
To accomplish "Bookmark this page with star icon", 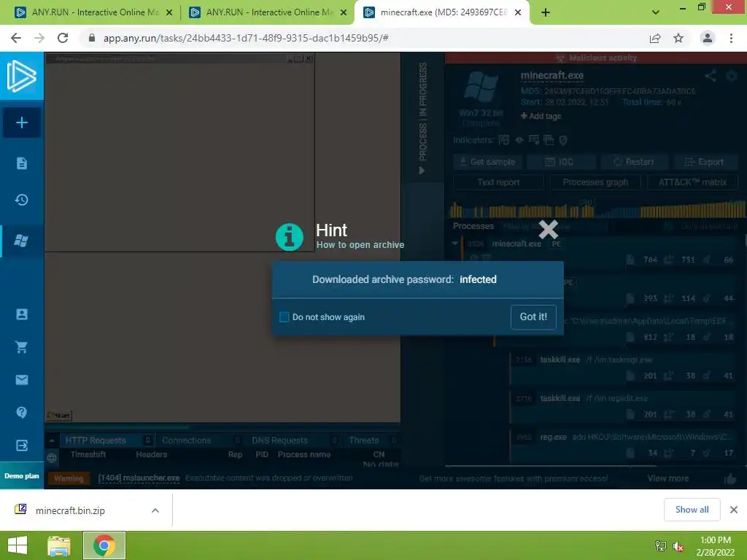I will pyautogui.click(x=678, y=38).
